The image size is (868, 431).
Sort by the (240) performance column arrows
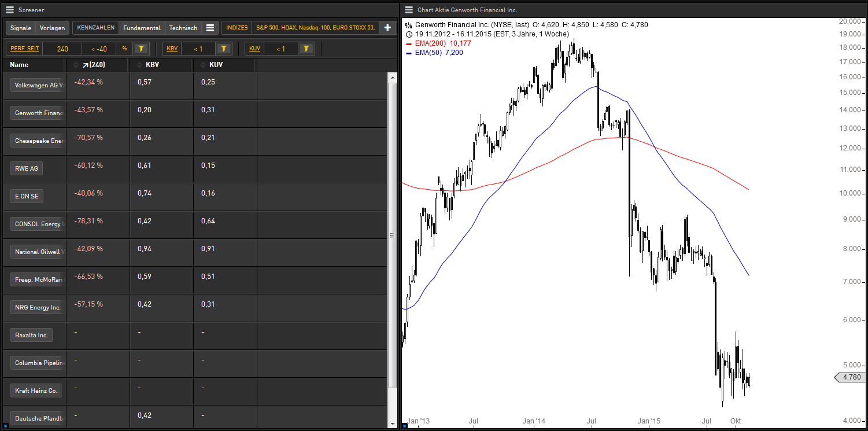76,65
